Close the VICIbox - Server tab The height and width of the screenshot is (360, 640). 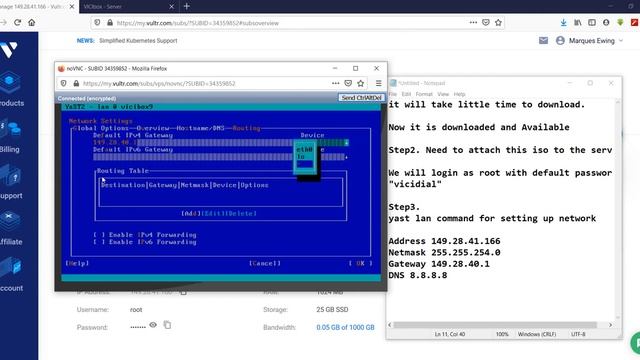tap(171, 7)
